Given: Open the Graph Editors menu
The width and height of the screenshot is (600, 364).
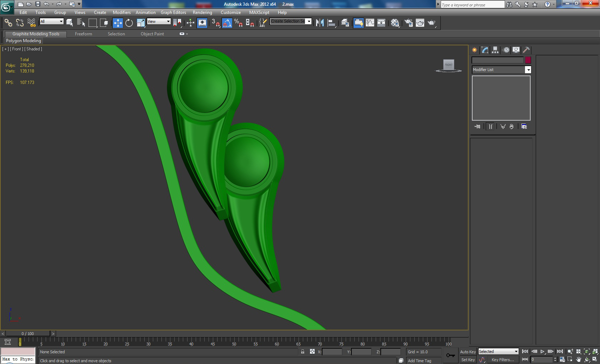Looking at the screenshot, I should (x=173, y=12).
